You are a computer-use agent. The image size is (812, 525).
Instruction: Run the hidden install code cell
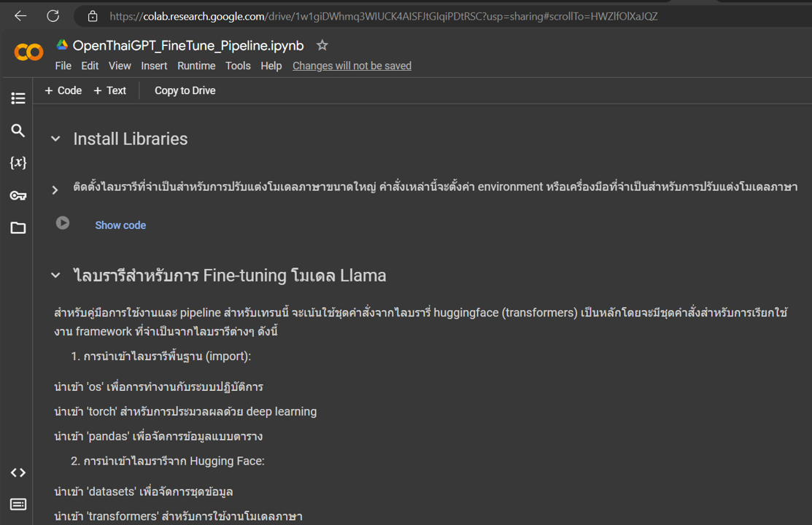(63, 224)
